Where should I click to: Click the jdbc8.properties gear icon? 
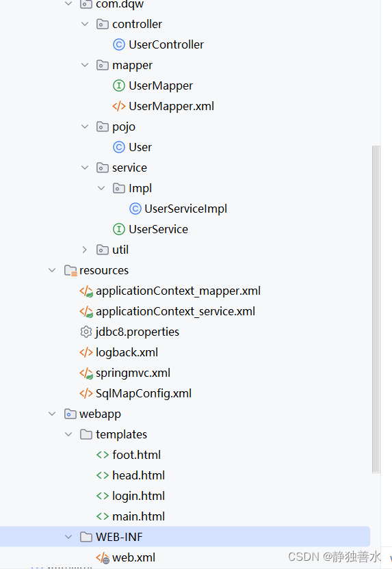coord(86,332)
